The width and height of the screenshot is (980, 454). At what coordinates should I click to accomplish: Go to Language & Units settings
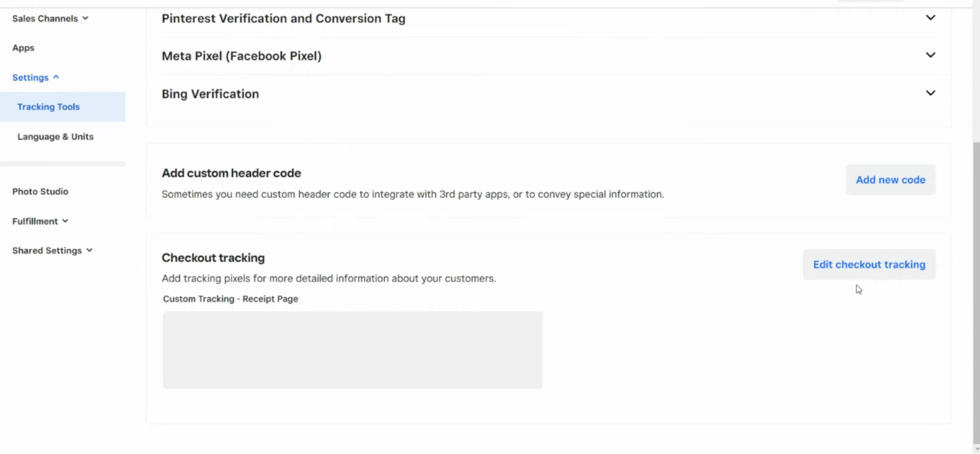point(55,136)
